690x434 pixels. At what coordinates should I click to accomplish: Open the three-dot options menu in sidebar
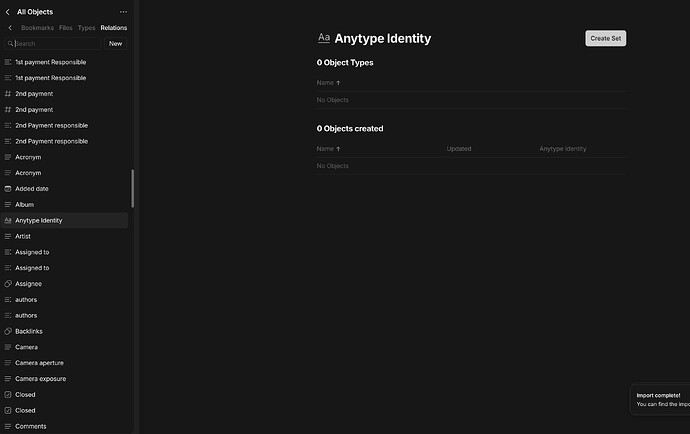[x=123, y=12]
